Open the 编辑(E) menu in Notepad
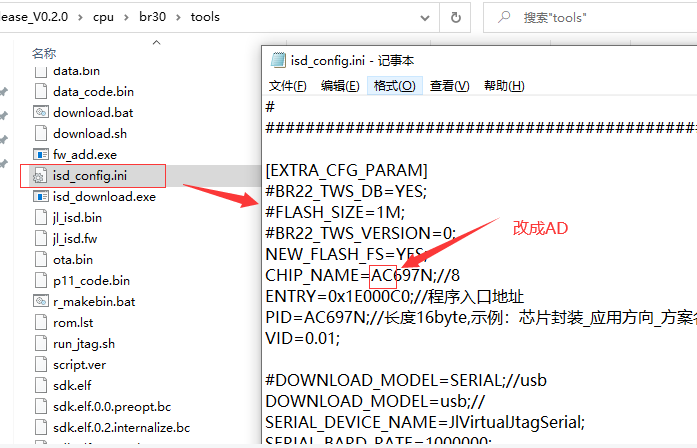 (x=340, y=85)
